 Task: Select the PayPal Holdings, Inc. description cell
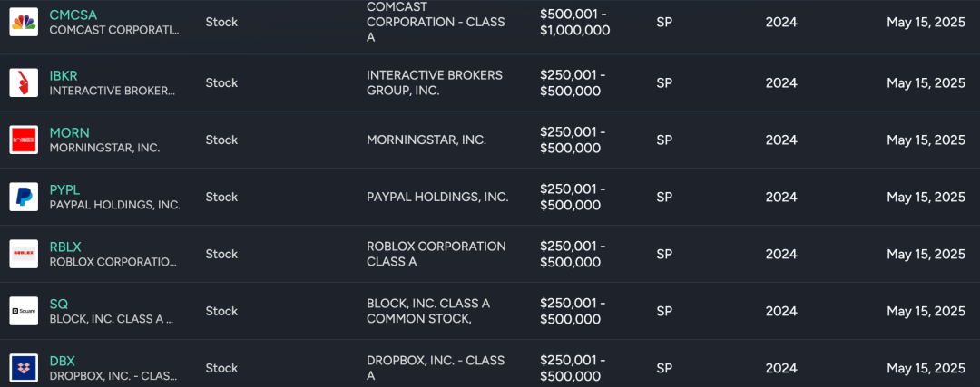pos(437,197)
